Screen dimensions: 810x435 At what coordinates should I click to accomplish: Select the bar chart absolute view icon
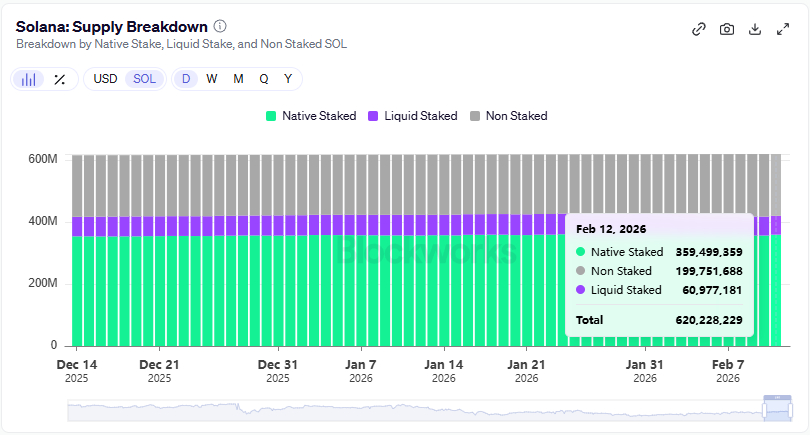[30, 79]
